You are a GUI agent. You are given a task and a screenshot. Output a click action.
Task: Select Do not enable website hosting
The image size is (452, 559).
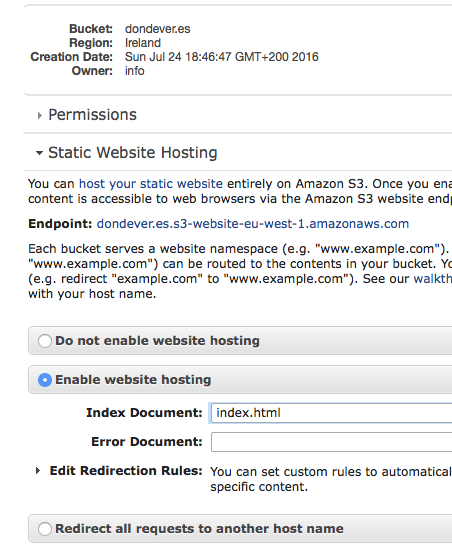coord(45,340)
